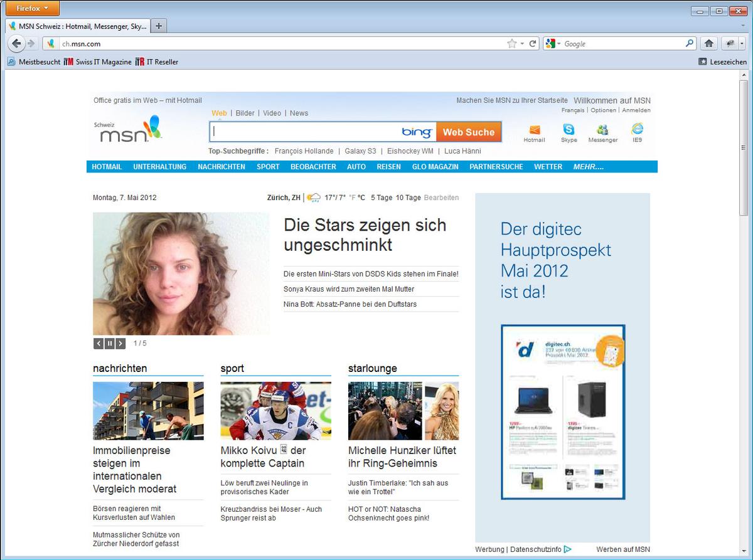Screen dimensions: 753x560
Task: Open the 10 Tage weather forecast
Action: (409, 198)
